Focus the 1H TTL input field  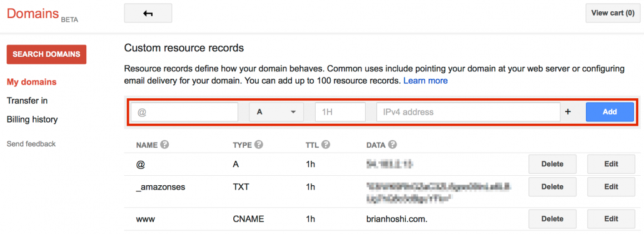tap(340, 112)
